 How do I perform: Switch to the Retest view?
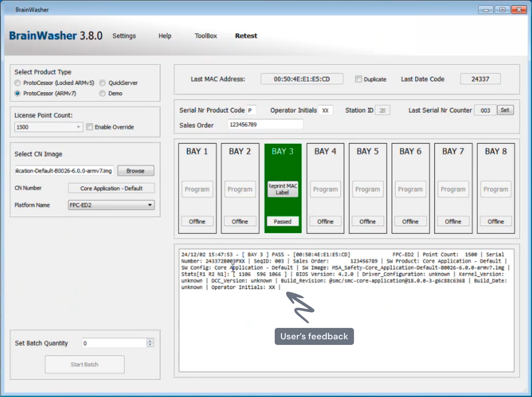[246, 36]
